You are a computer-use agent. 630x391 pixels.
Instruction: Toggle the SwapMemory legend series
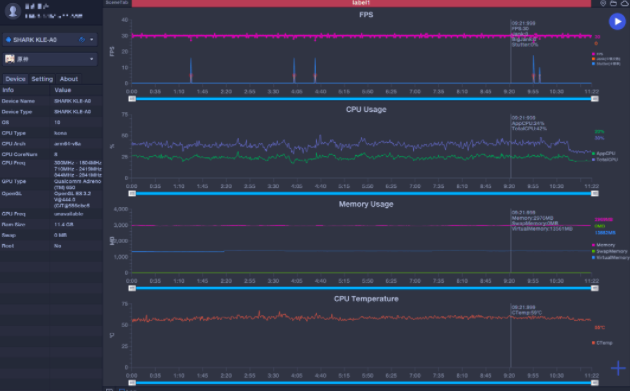(610, 251)
